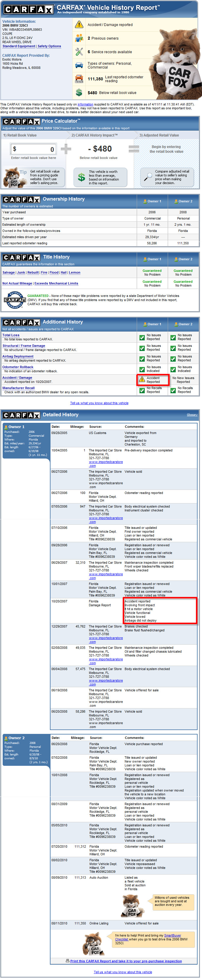Open the Standard Equipment link
Viewport: 202px width, 980px height.
pyautogui.click(x=19, y=46)
